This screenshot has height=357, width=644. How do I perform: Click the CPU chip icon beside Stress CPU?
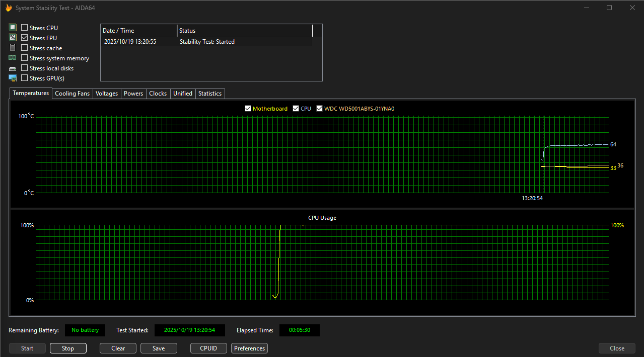13,28
